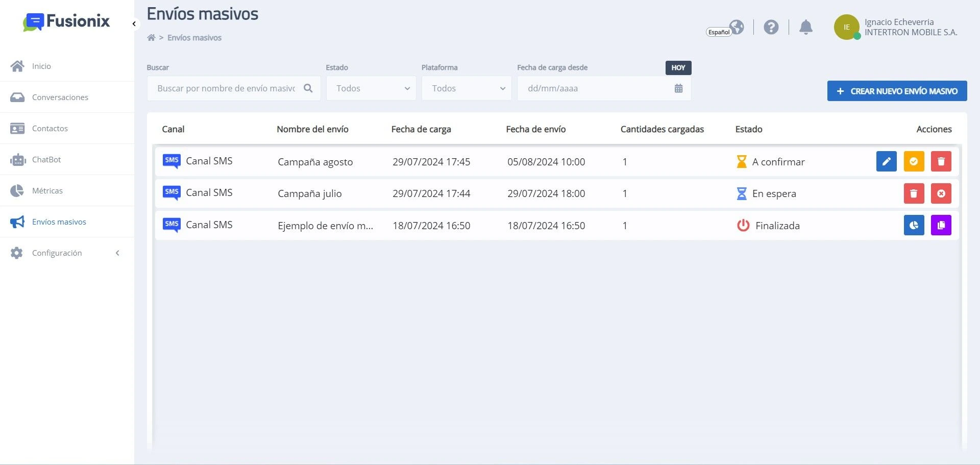Image resolution: width=980 pixels, height=465 pixels.
Task: Open the Estado dropdown
Action: [371, 88]
